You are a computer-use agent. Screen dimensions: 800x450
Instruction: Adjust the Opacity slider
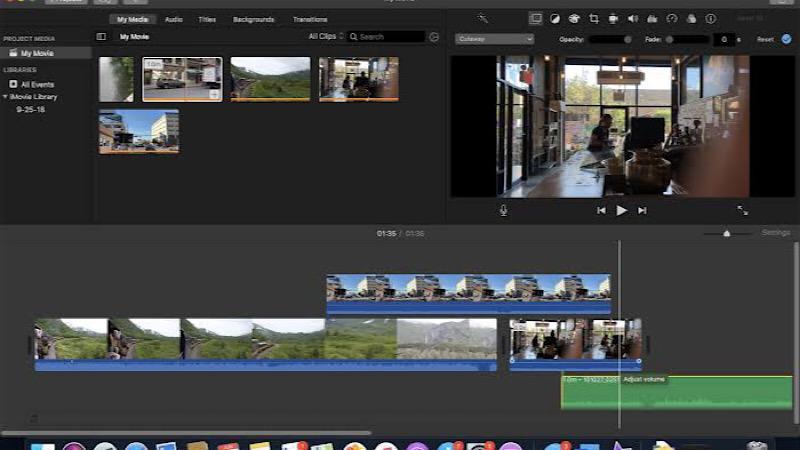(611, 39)
